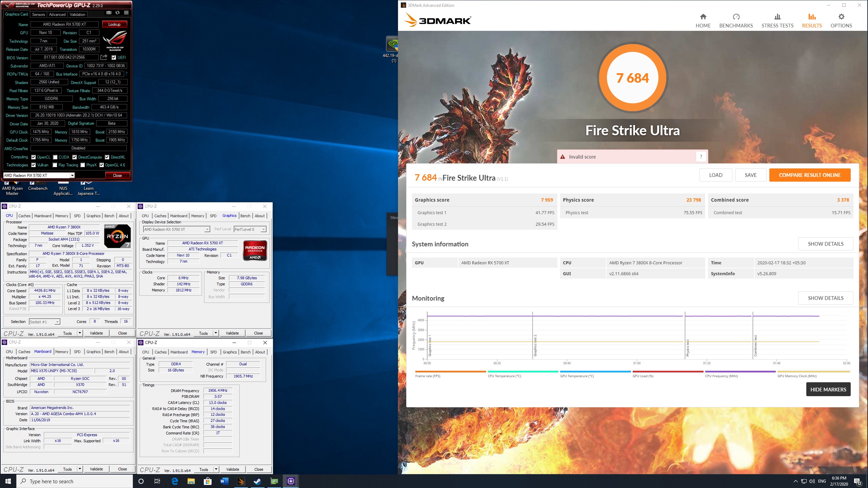
Task: Click the Windows search box
Action: [x=75, y=481]
